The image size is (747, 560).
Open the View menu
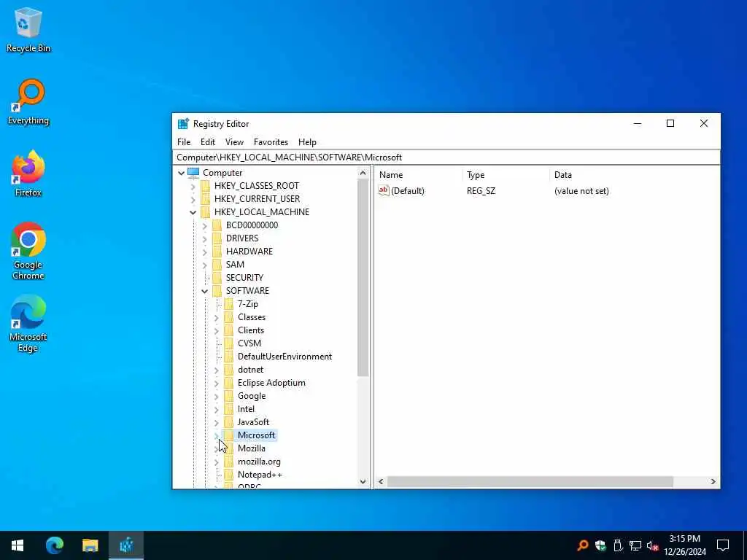(x=234, y=142)
